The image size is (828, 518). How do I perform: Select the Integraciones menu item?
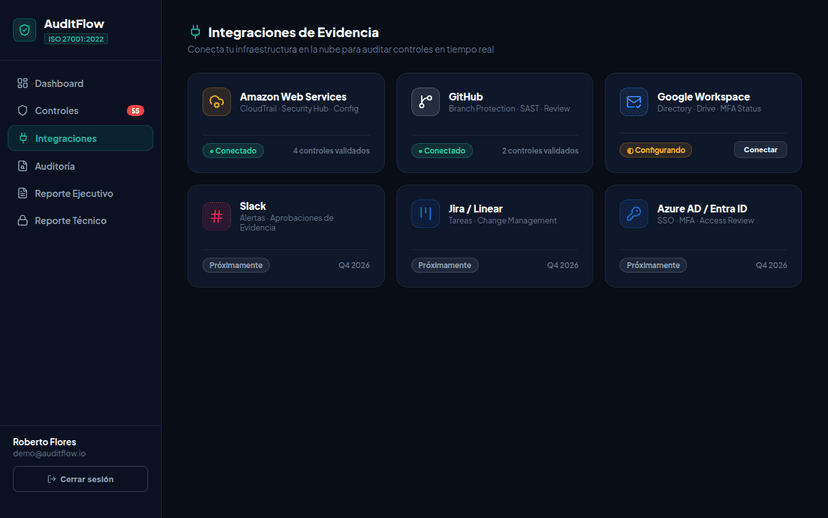pos(80,138)
